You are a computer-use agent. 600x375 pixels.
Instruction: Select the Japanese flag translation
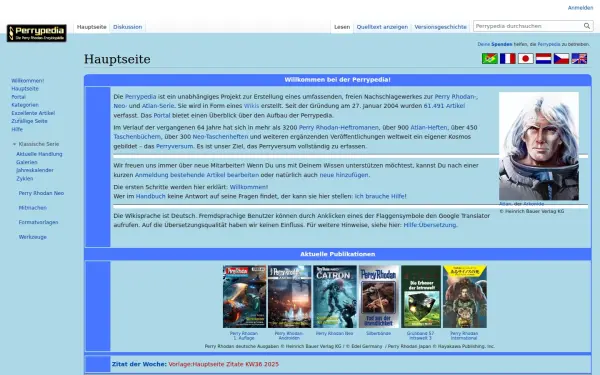pos(526,59)
